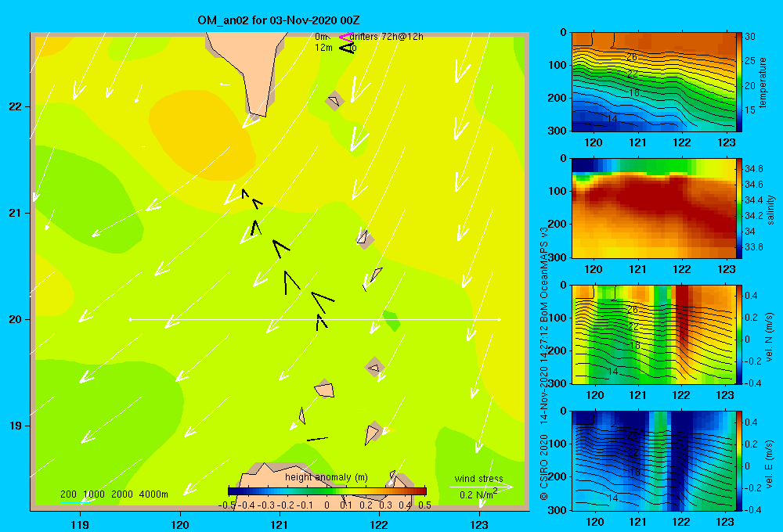Click the 'wind stress' label
The image size is (783, 532).
[479, 478]
